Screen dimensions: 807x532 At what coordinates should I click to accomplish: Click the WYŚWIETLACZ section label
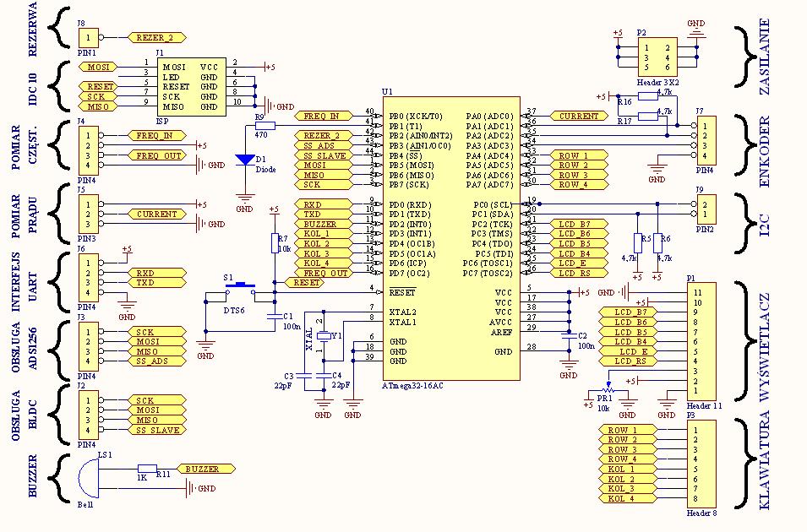[765, 347]
